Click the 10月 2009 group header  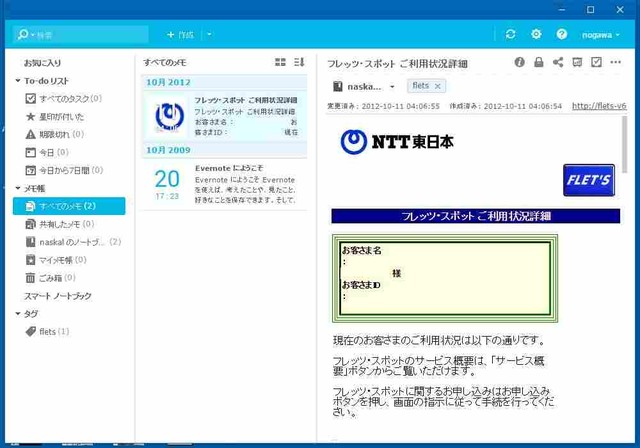[x=224, y=150]
